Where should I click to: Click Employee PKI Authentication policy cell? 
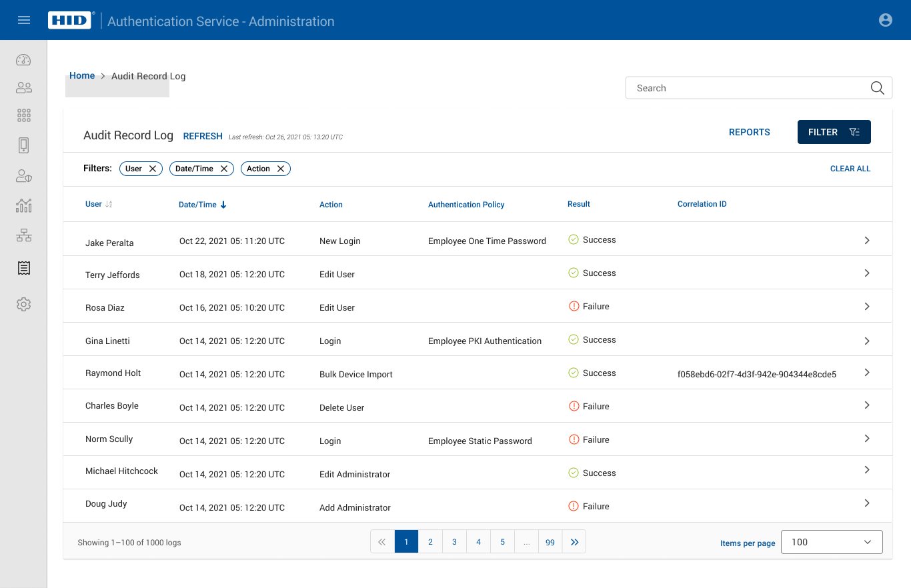(485, 341)
